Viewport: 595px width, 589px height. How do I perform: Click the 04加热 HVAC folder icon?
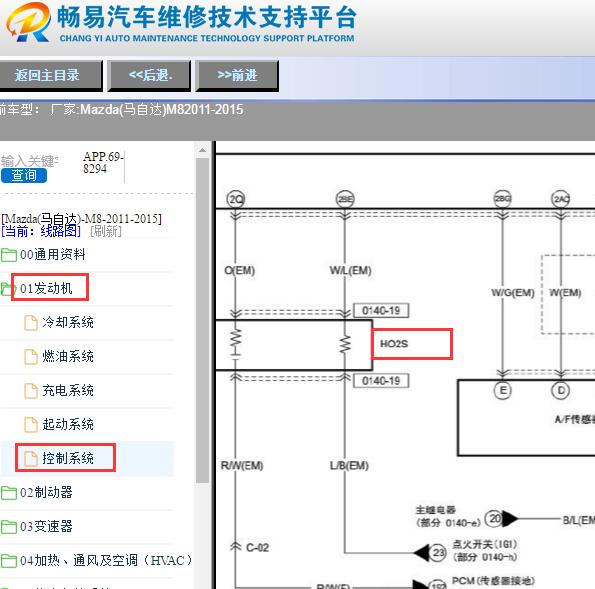click(9, 561)
